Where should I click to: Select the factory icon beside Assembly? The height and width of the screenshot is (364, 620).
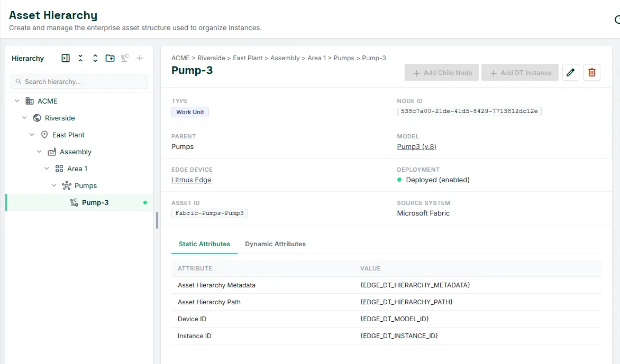52,152
